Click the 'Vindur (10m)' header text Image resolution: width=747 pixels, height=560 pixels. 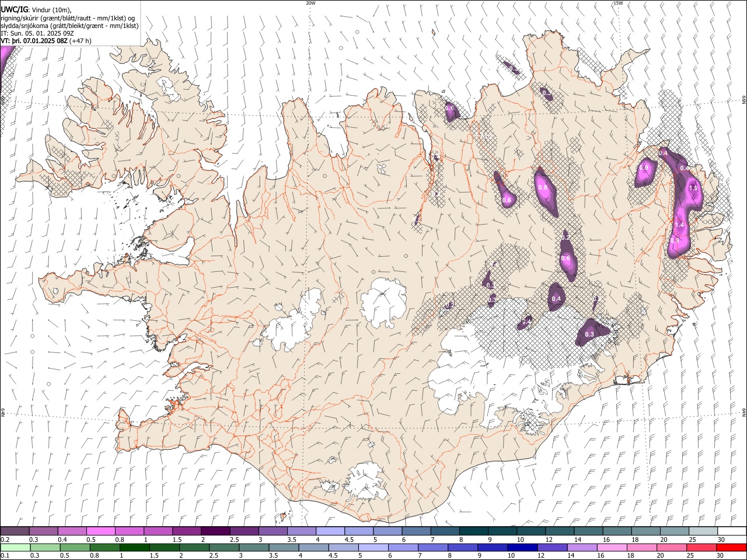tap(51, 10)
